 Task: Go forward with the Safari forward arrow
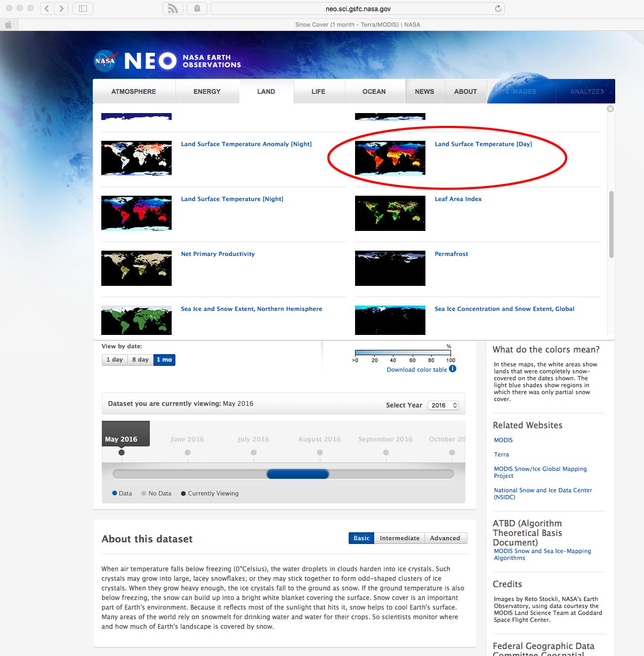(61, 9)
